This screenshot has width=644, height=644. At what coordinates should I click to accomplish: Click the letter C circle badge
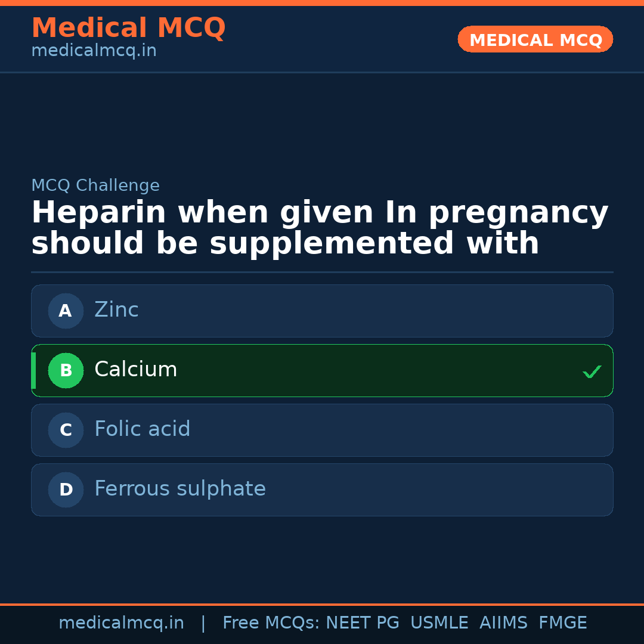point(66,430)
